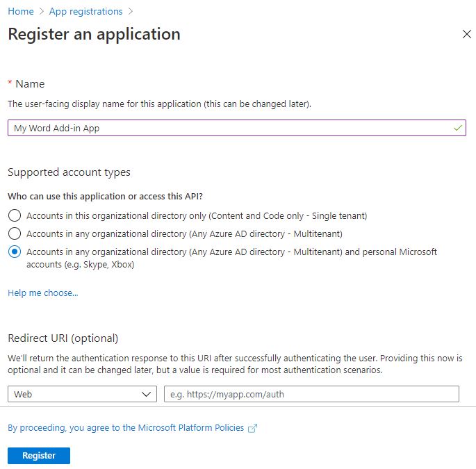The width and height of the screenshot is (476, 469).
Task: Click the Supported account types heading
Action: coord(69,172)
